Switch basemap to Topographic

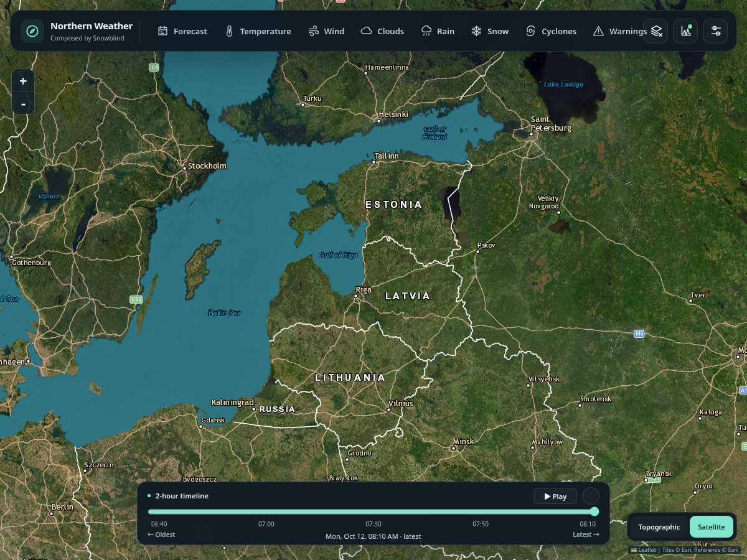pos(659,527)
